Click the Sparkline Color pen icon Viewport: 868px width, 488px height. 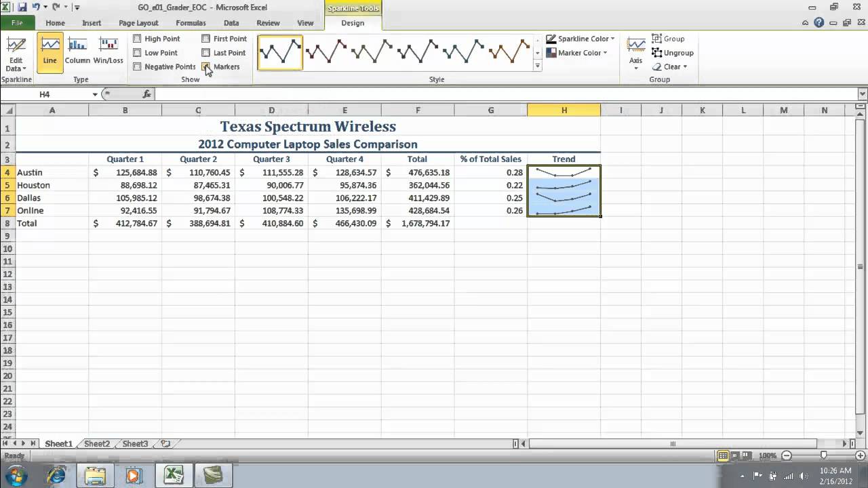551,39
